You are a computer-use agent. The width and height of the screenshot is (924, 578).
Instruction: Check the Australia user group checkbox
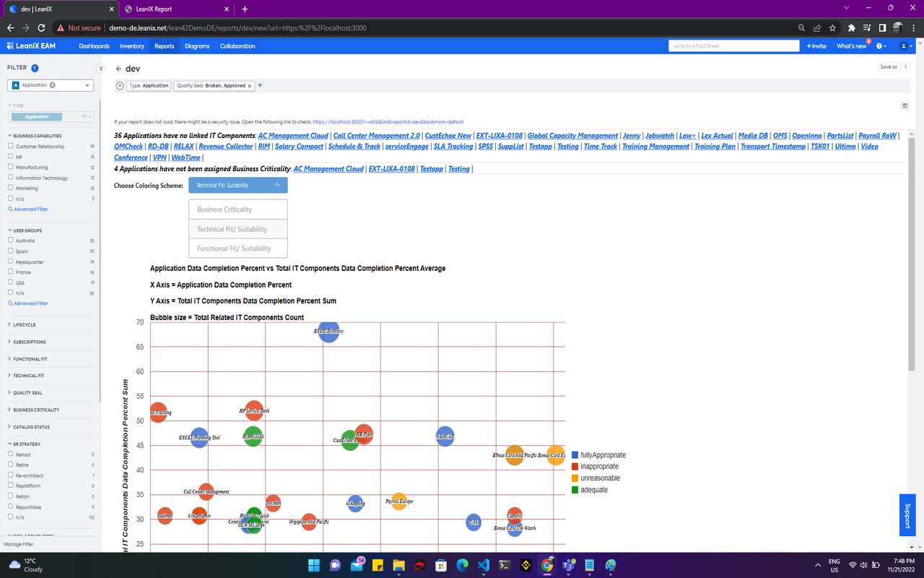coord(11,241)
